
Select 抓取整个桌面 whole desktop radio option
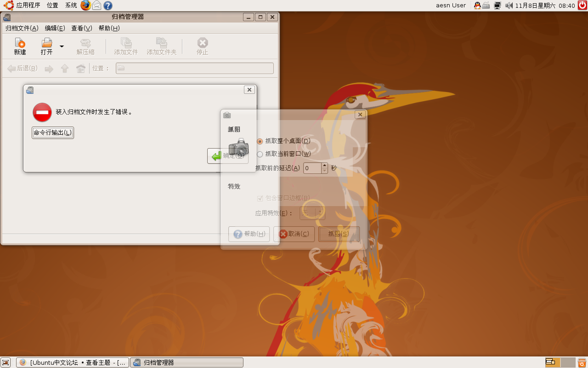pyautogui.click(x=283, y=141)
